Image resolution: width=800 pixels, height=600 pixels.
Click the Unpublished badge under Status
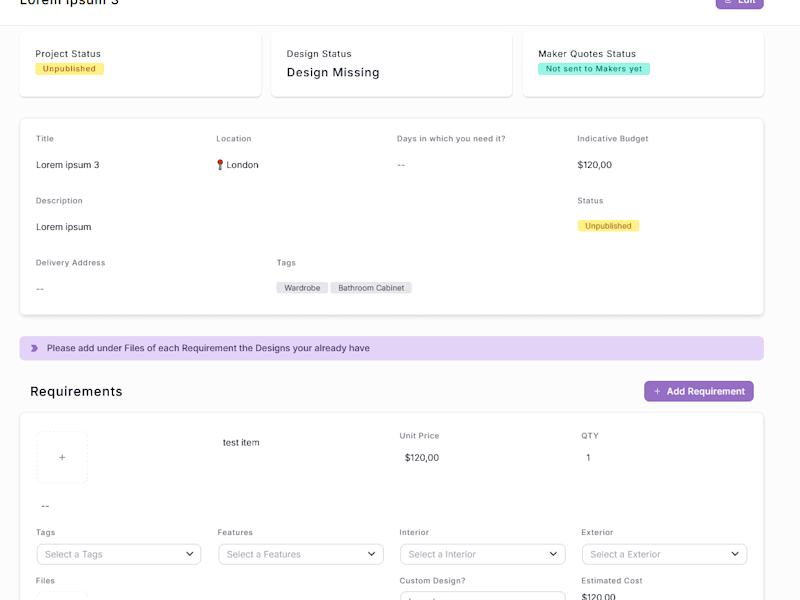[608, 226]
